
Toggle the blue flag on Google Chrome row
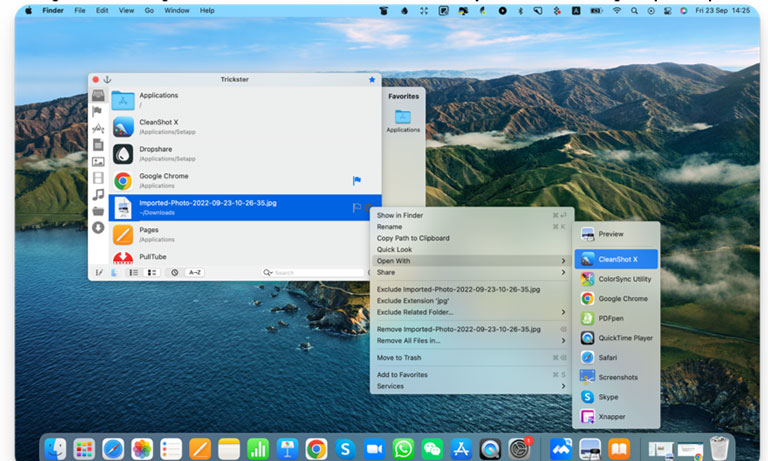pos(357,181)
